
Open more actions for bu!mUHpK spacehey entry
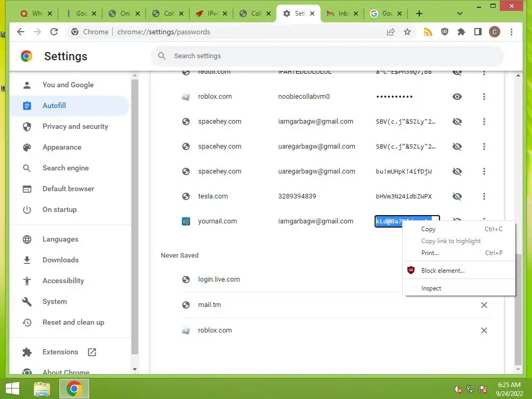tap(484, 171)
